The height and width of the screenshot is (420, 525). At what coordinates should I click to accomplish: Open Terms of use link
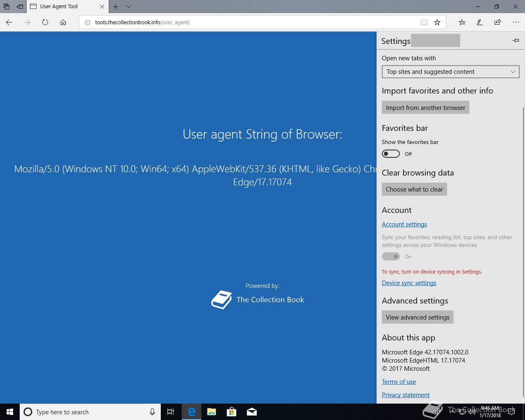(x=399, y=382)
